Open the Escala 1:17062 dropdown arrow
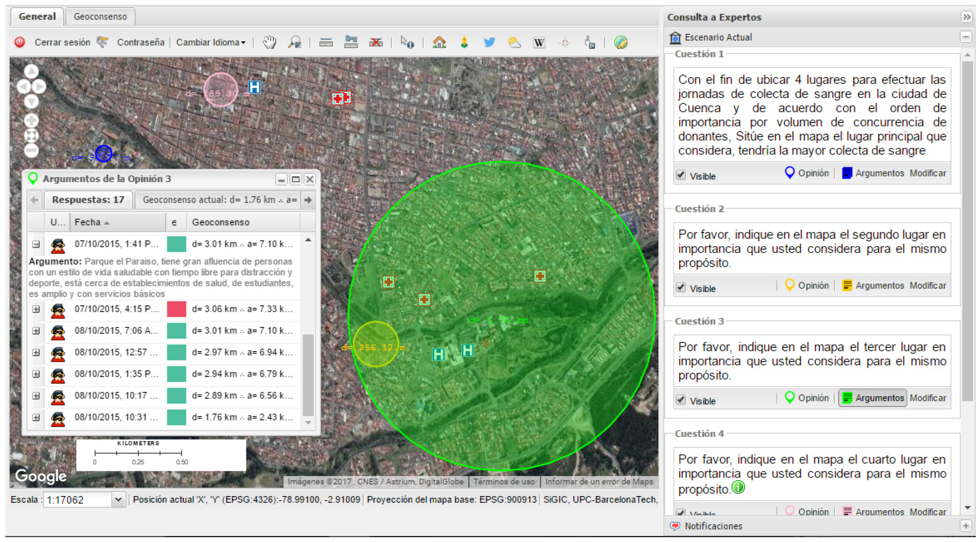The image size is (980, 542). click(118, 499)
